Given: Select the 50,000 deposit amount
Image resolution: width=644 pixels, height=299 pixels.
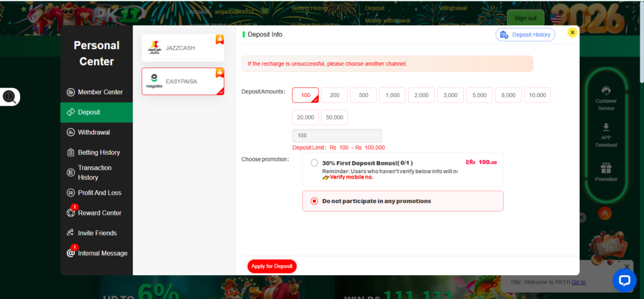Looking at the screenshot, I should coord(335,117).
